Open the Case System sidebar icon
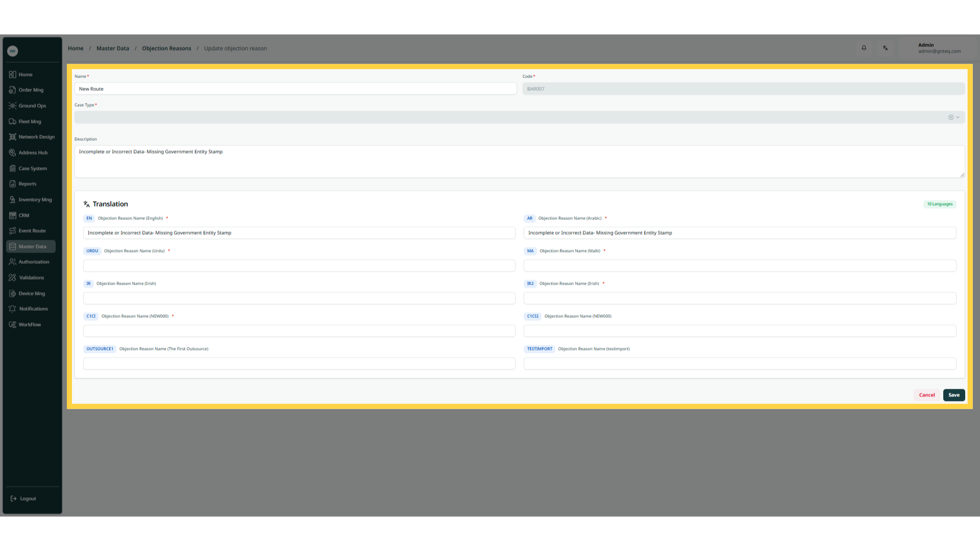Screen dimensions: 980x551 12,168
